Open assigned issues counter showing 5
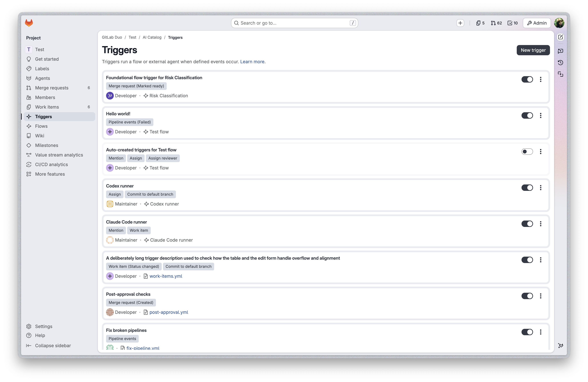Screen dimensions: 588x382 480,23
